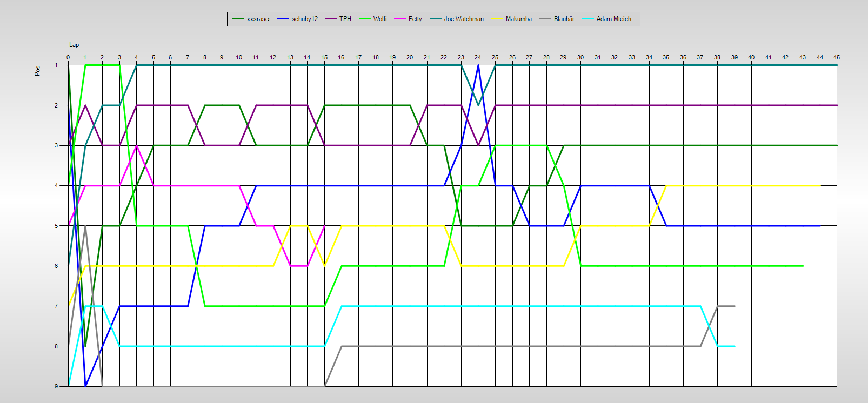This screenshot has width=868, height=403.
Task: Click position 1 on the vertical axis
Action: pos(56,65)
